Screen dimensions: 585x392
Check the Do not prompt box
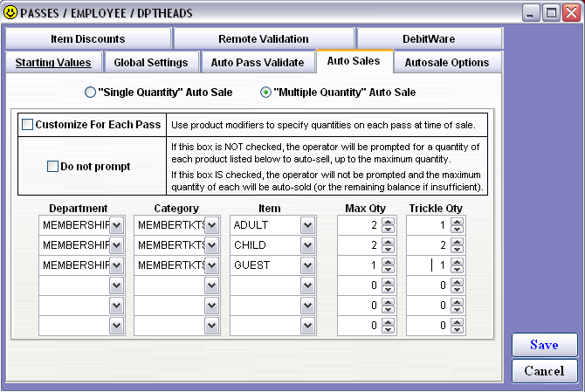pyautogui.click(x=52, y=167)
